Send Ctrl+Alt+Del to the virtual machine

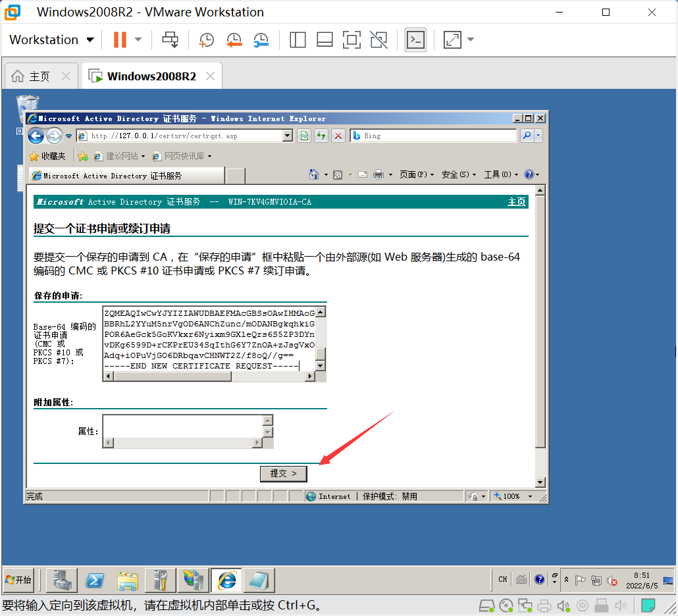(170, 39)
